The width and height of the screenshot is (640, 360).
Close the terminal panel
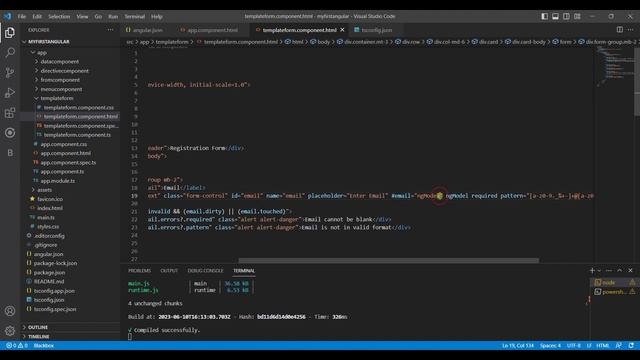point(630,271)
